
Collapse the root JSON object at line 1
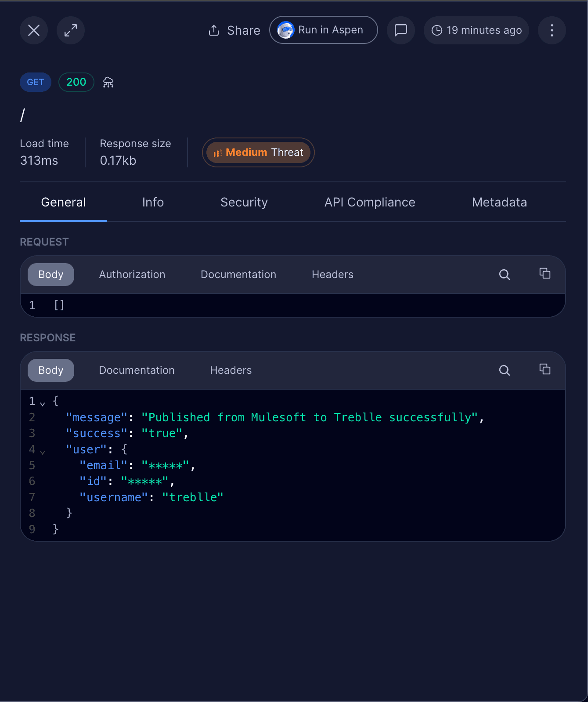coord(43,403)
